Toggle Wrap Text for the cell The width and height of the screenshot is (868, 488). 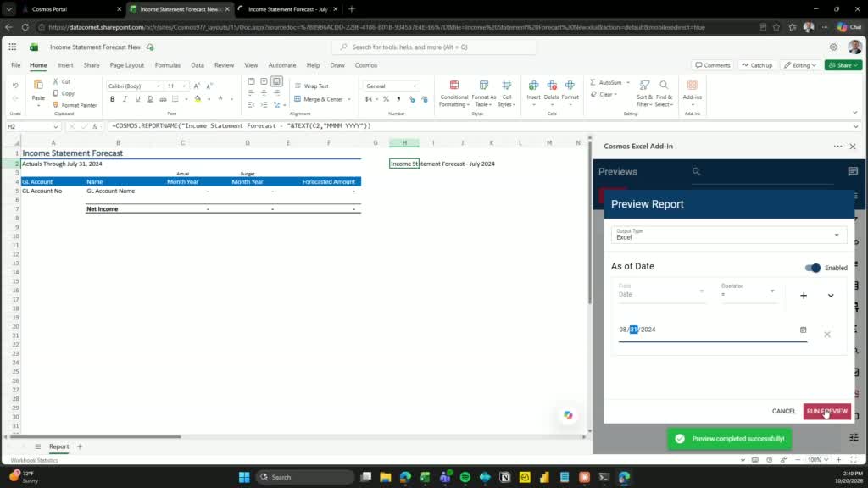(x=312, y=86)
